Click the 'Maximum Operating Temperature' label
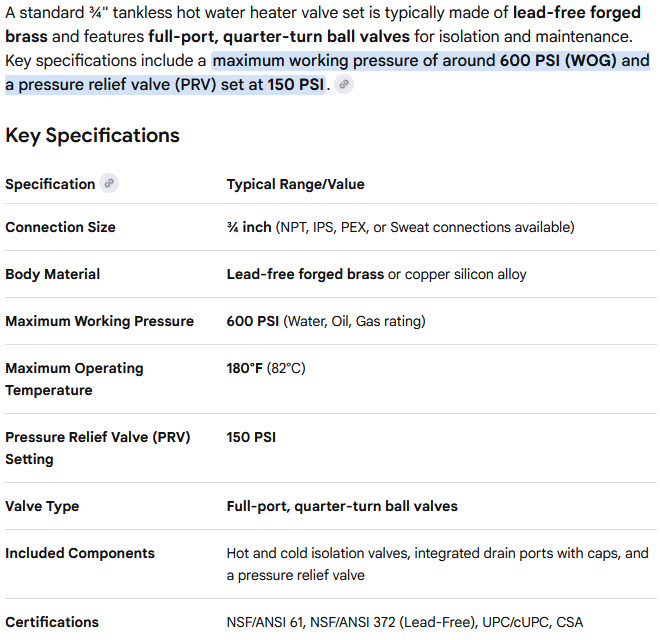Viewport: 660px width, 640px height. pos(74,379)
